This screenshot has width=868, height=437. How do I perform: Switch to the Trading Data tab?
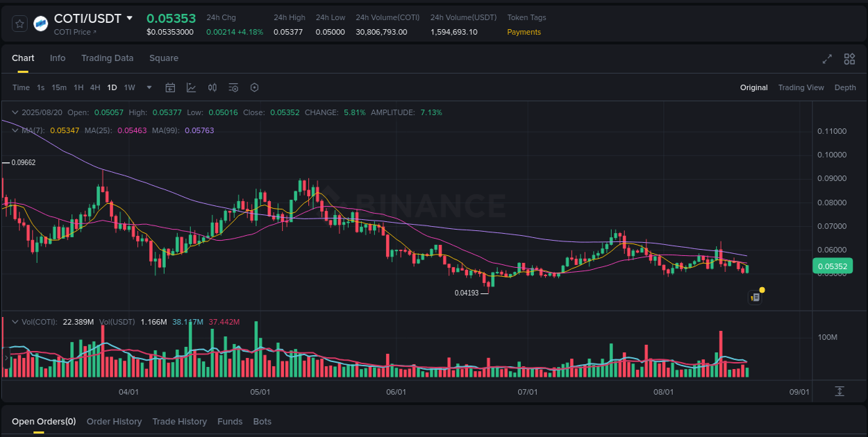click(x=107, y=58)
